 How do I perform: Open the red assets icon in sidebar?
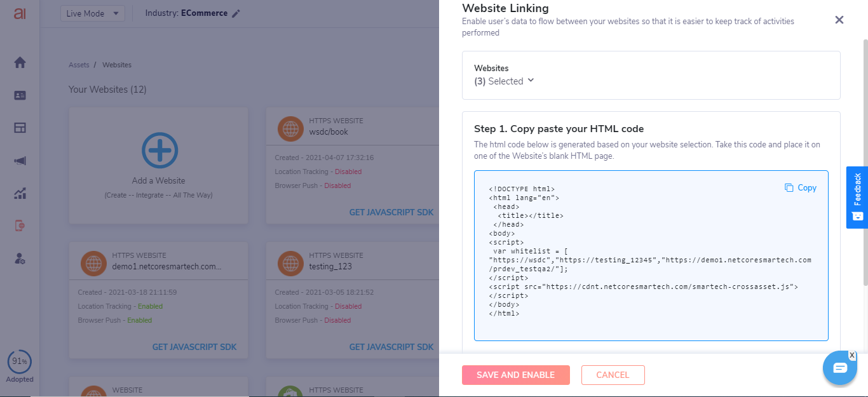pyautogui.click(x=20, y=225)
